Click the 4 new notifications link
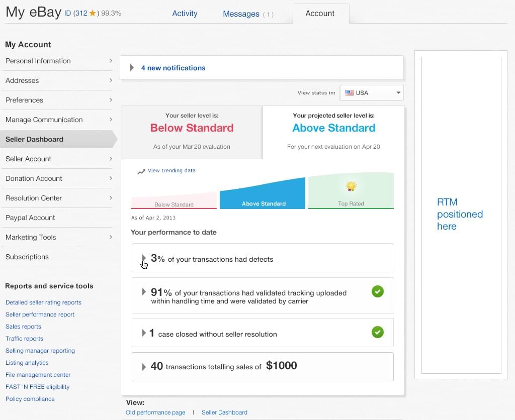This screenshot has height=420, width=515. [173, 68]
